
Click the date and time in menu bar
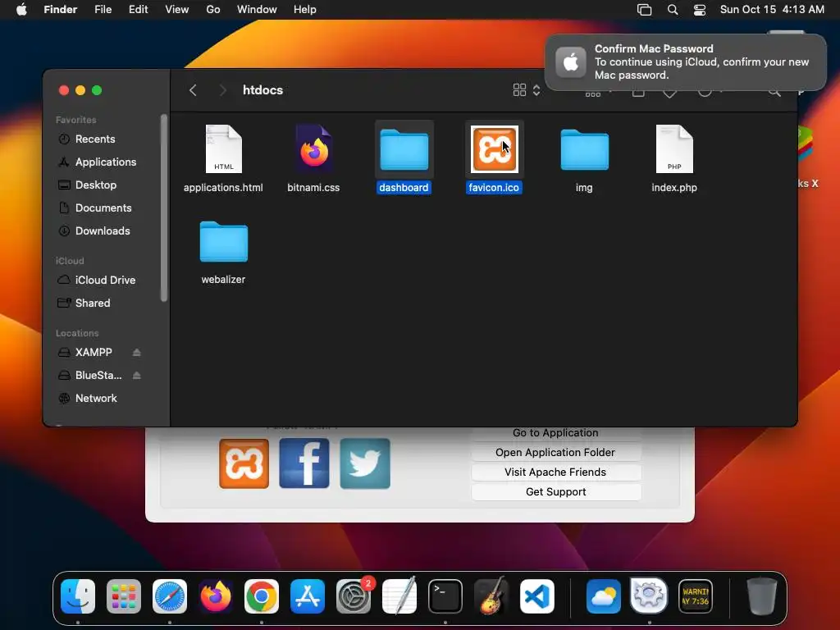tap(772, 10)
